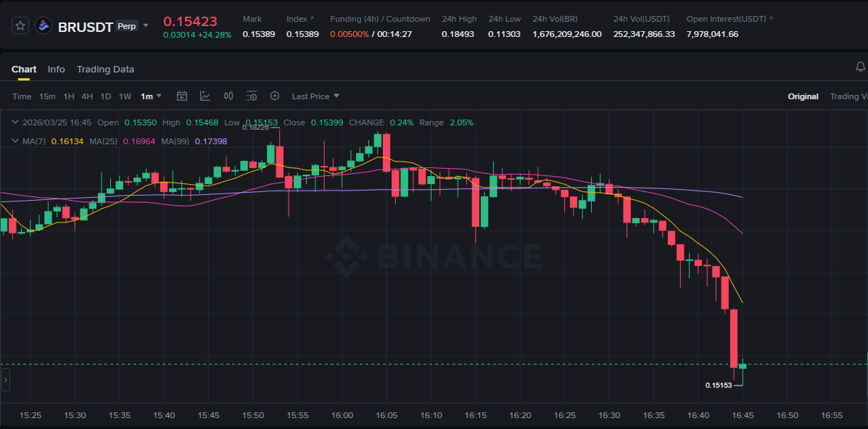The width and height of the screenshot is (868, 429).
Task: Click the MA(25) value 0.16964
Action: pyautogui.click(x=139, y=141)
